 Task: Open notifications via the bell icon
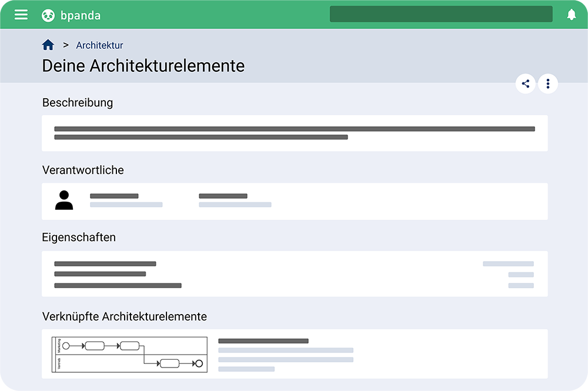point(571,15)
